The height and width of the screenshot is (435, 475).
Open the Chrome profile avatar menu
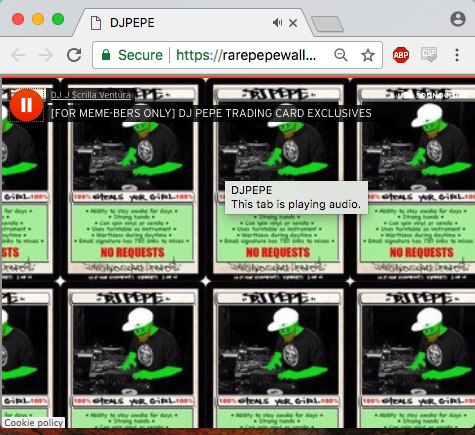[x=458, y=19]
